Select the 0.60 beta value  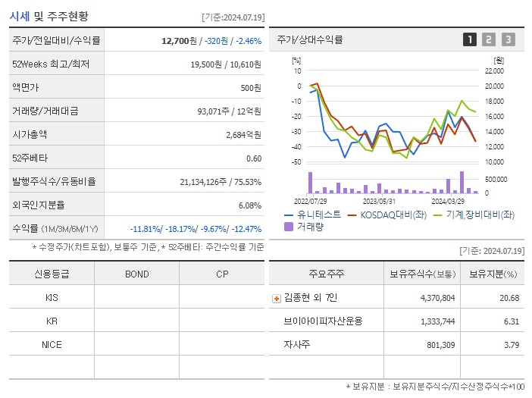coord(254,158)
